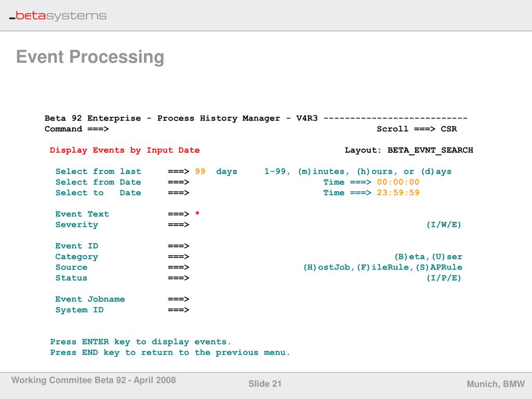Viewport: 532px width, 399px height.
Task: Click the 'Select from last' value 99
Action: (200, 171)
